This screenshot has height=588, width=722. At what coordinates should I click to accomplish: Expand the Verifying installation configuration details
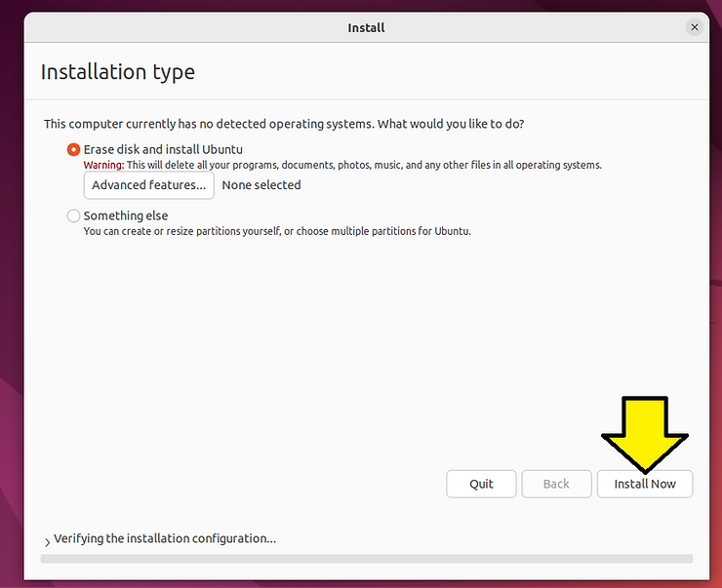coord(48,542)
